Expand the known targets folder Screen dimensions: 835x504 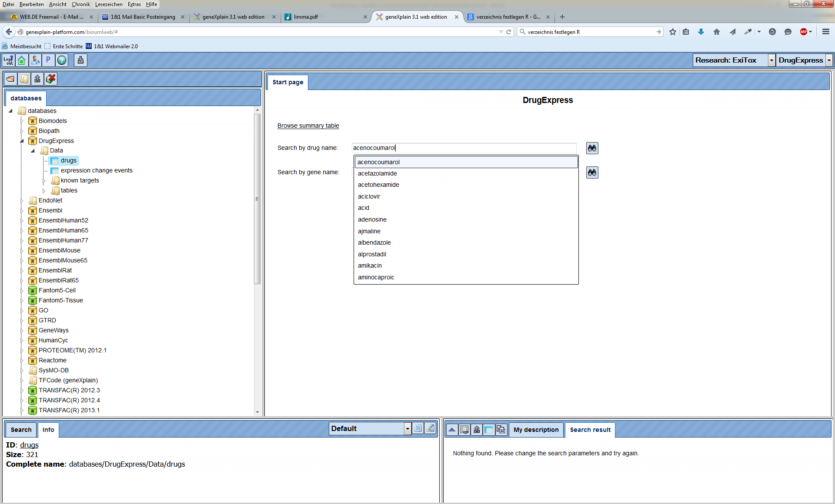click(x=44, y=181)
